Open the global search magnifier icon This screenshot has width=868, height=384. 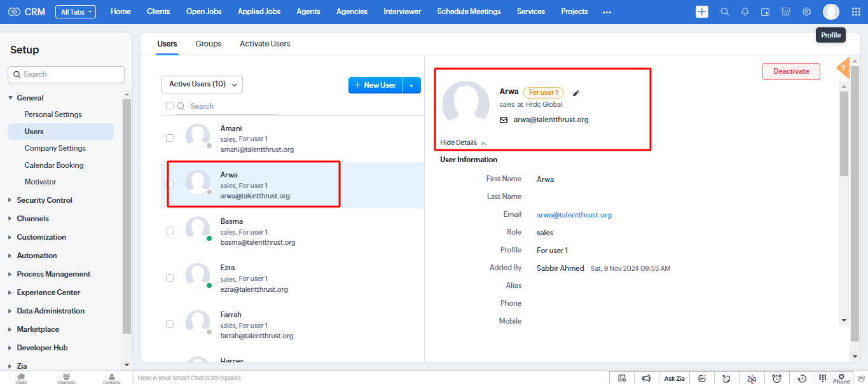tap(725, 11)
